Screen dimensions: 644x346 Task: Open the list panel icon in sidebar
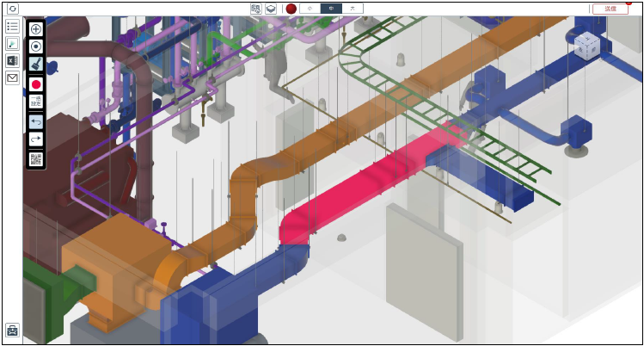tap(13, 27)
